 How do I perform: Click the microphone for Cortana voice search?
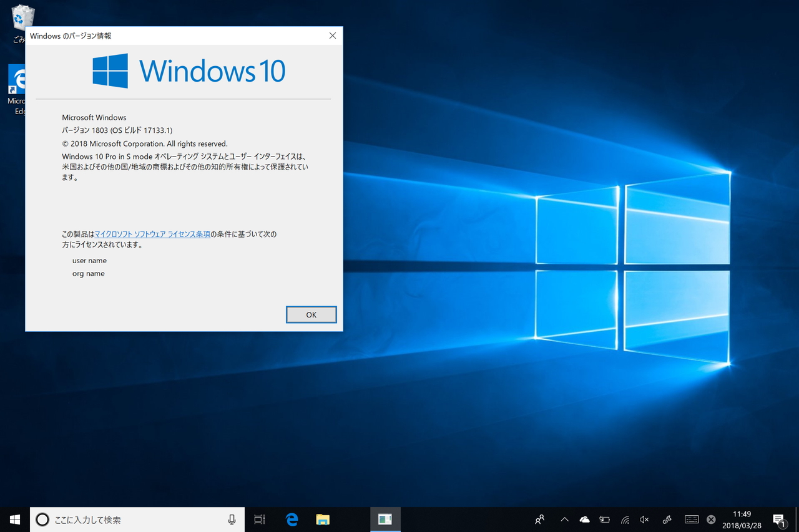231,519
